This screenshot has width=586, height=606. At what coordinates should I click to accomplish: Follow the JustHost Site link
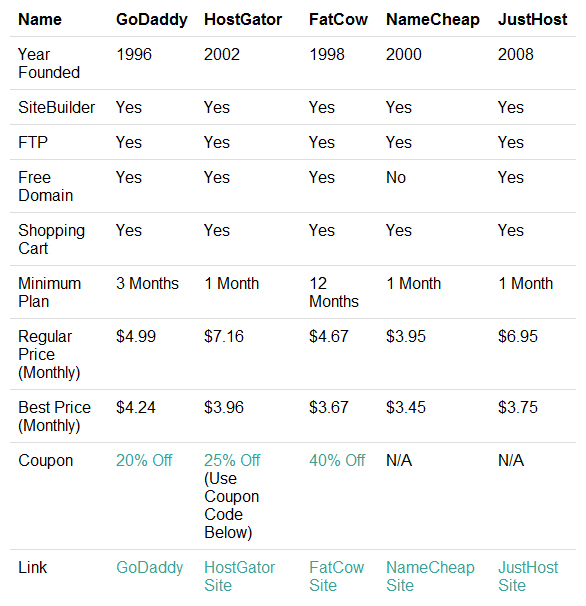(x=528, y=576)
